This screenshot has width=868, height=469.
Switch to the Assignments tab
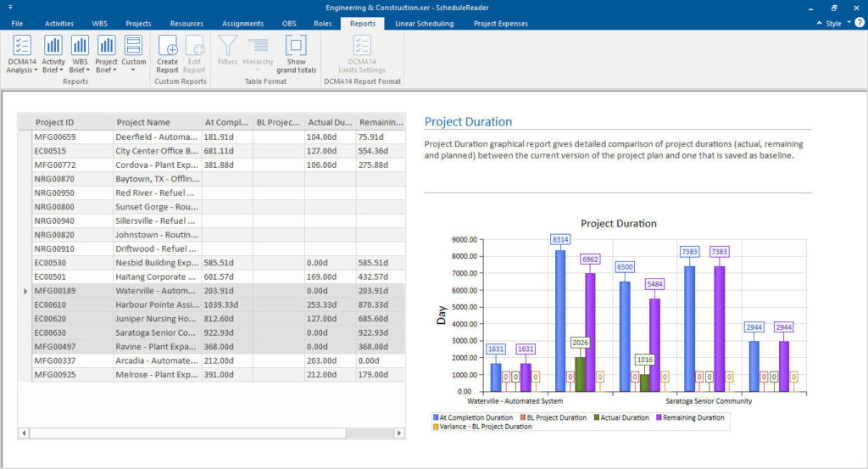(x=243, y=24)
